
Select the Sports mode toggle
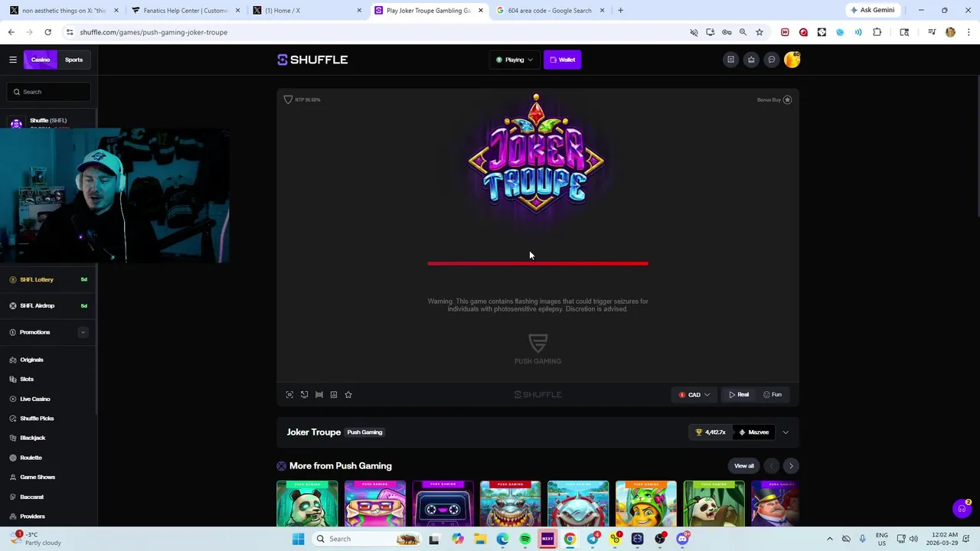[73, 60]
